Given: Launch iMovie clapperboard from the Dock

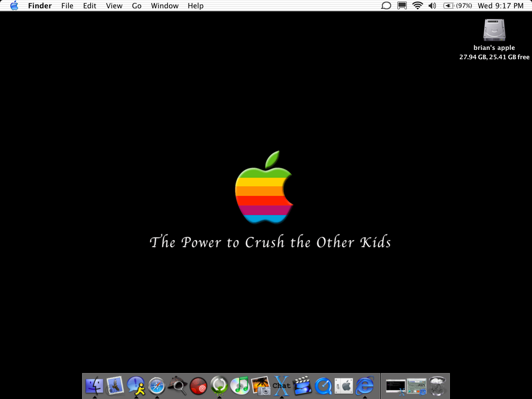Looking at the screenshot, I should pos(302,386).
